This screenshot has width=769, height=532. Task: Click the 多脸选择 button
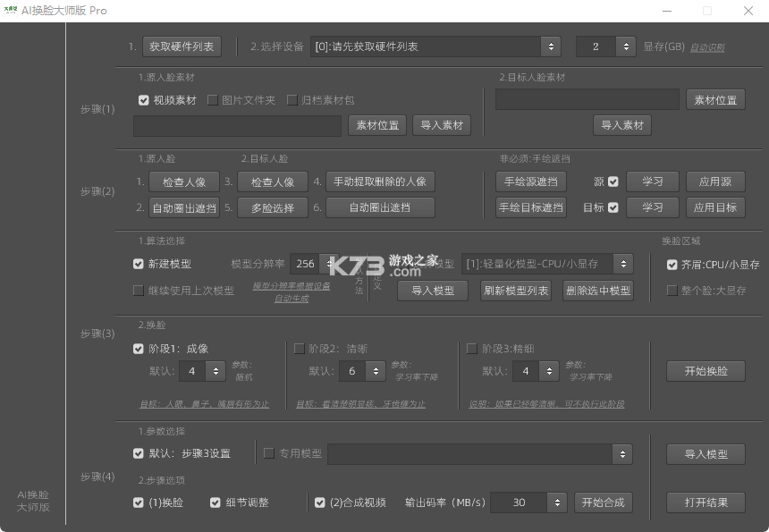point(273,208)
